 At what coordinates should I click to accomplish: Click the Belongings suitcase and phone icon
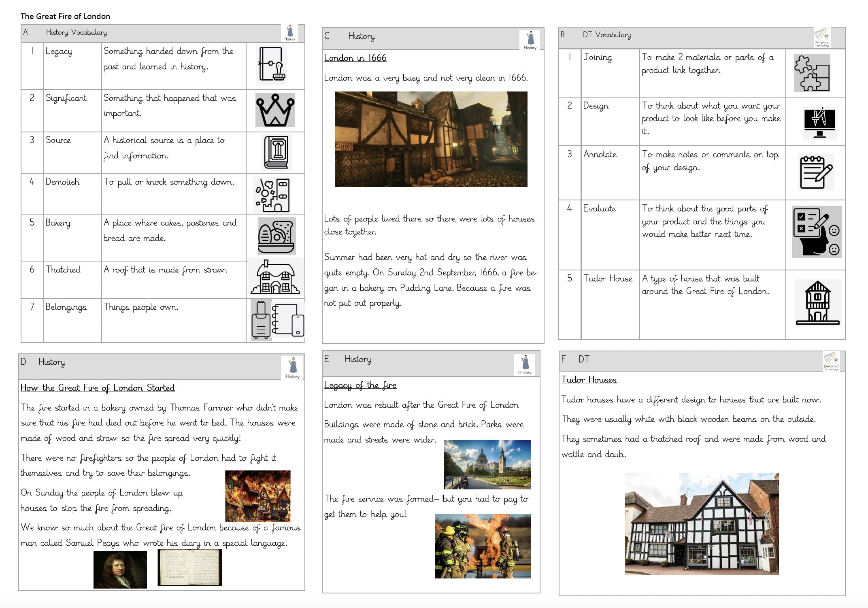(x=277, y=320)
